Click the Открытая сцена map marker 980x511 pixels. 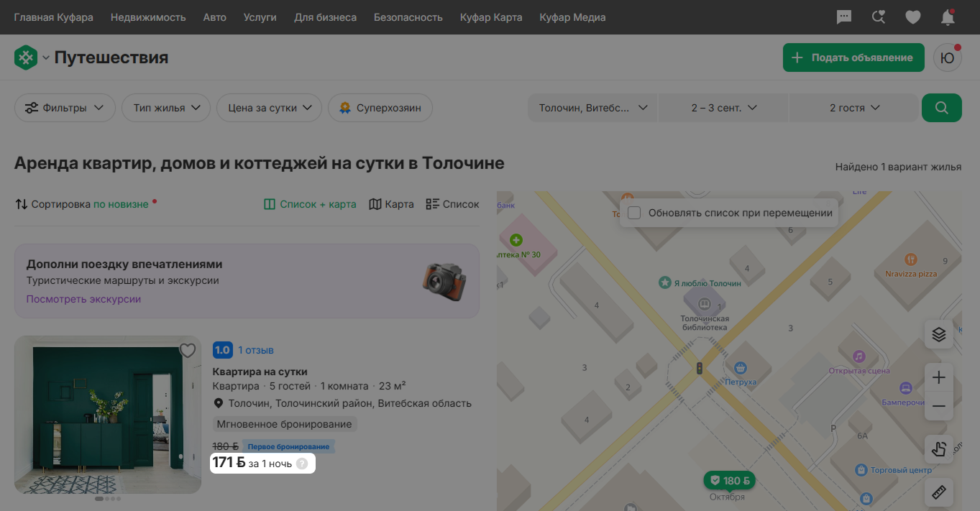pyautogui.click(x=858, y=356)
